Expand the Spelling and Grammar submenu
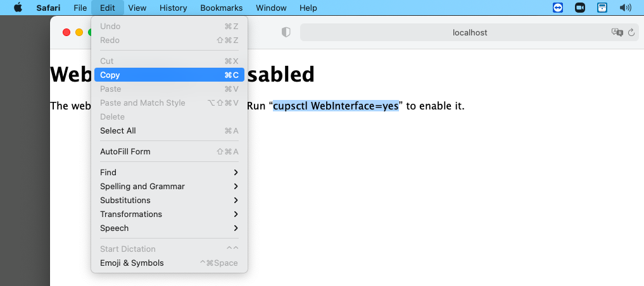The image size is (644, 286). coord(169,186)
